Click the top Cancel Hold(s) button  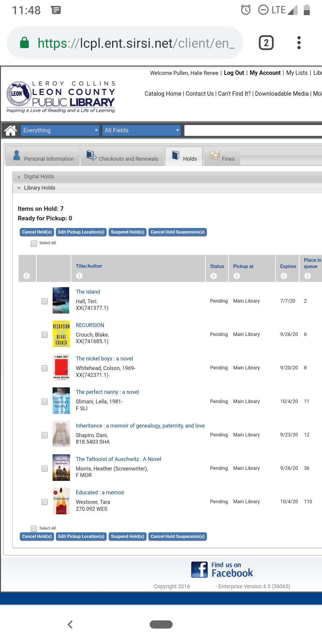tap(37, 232)
